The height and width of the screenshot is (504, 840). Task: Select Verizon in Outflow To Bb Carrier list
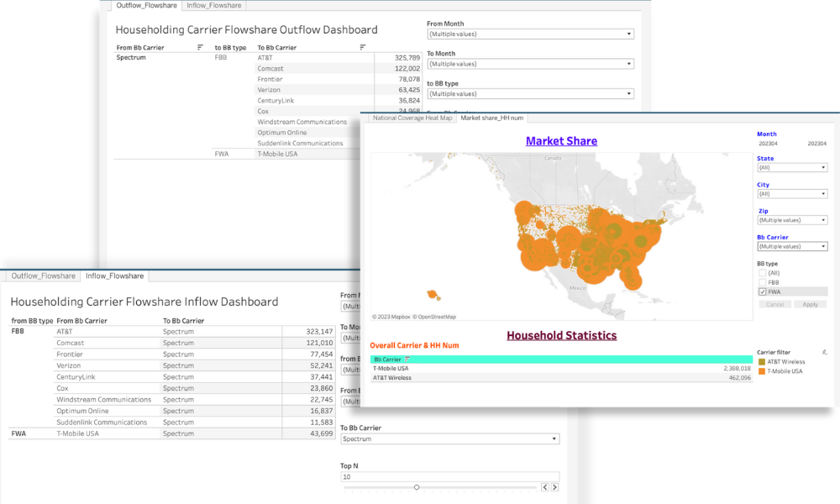pyautogui.click(x=269, y=90)
